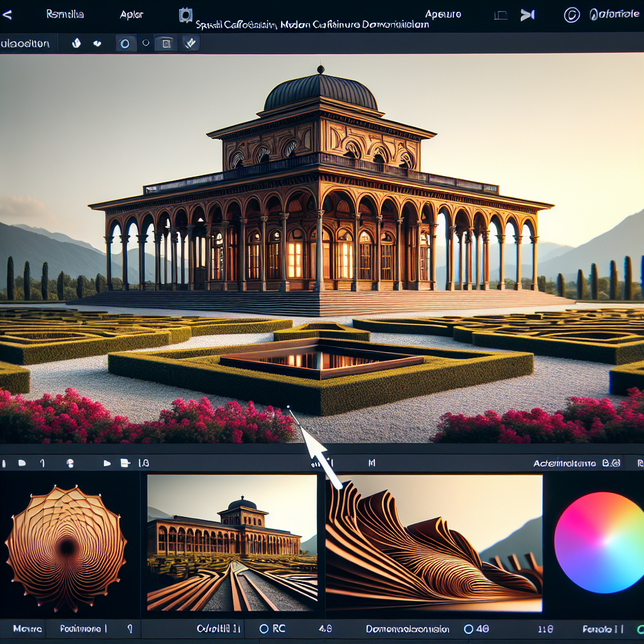
Task: Click the heart icon in the secondary toolbar
Action: coord(97,43)
